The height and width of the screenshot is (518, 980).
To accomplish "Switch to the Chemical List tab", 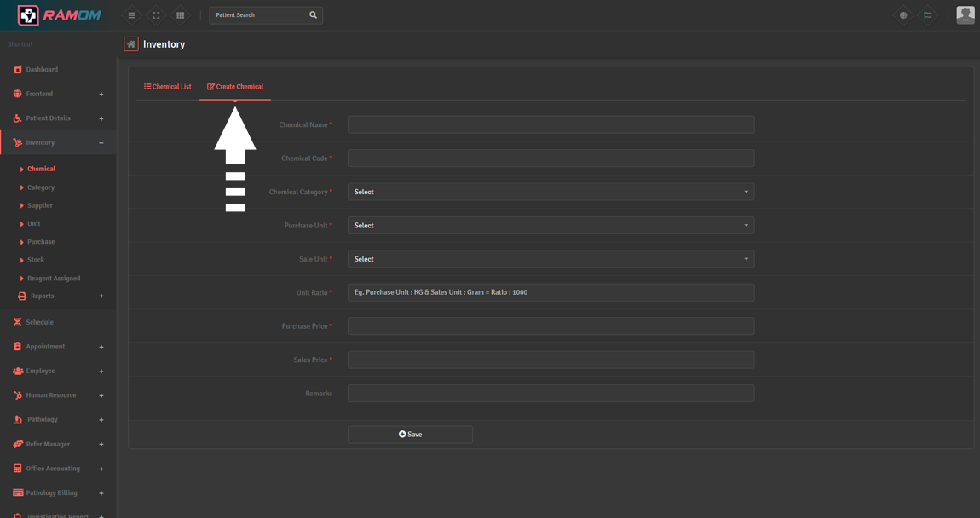I will pos(168,87).
